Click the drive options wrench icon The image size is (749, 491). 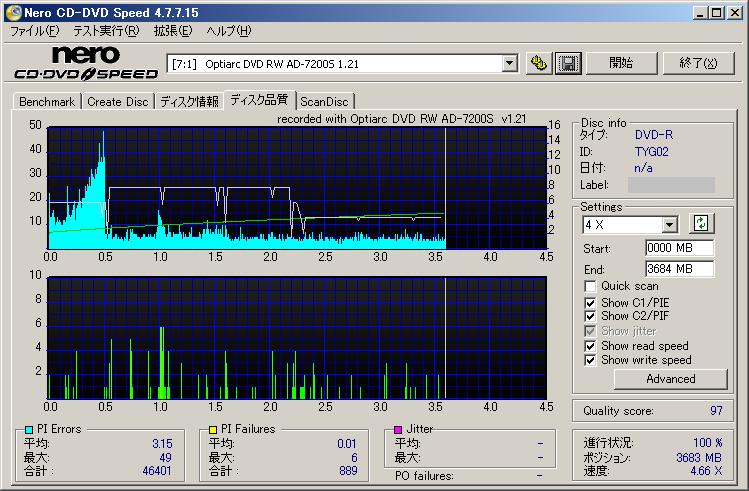coord(539,63)
